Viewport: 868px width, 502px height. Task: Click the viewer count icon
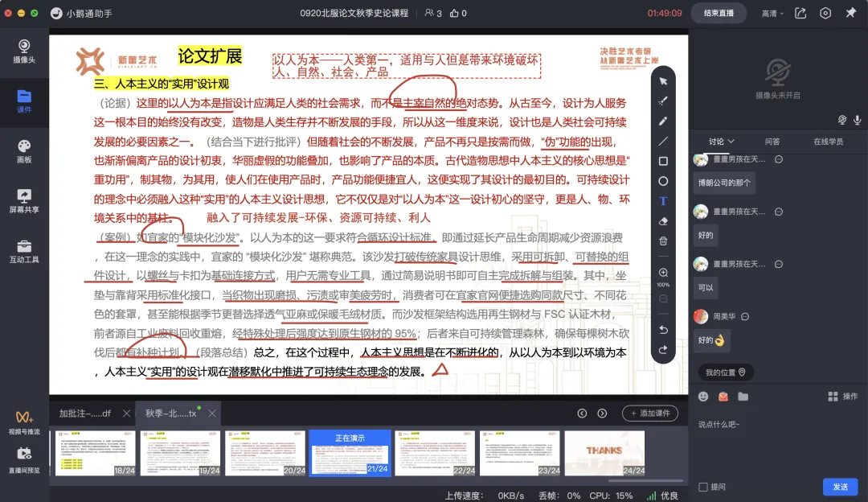coord(429,13)
